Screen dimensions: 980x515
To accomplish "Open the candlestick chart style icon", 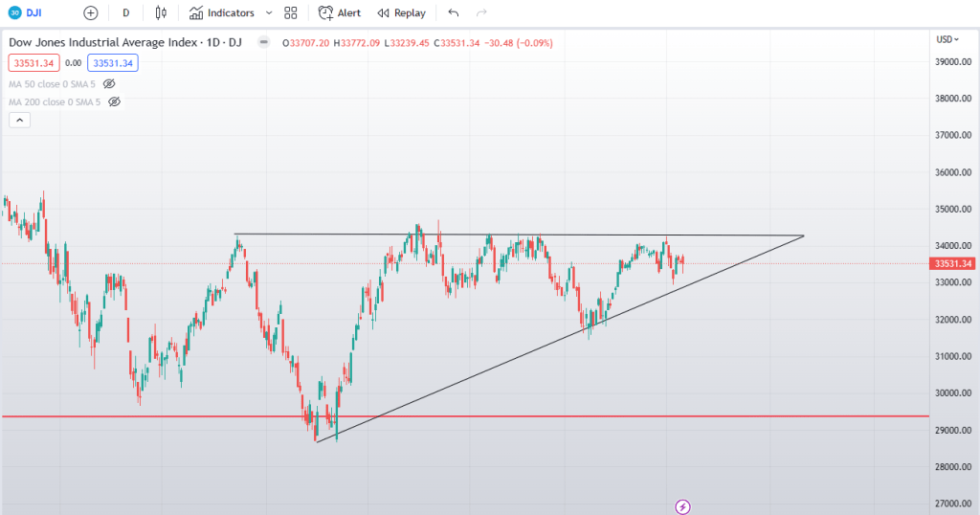I will click(161, 13).
